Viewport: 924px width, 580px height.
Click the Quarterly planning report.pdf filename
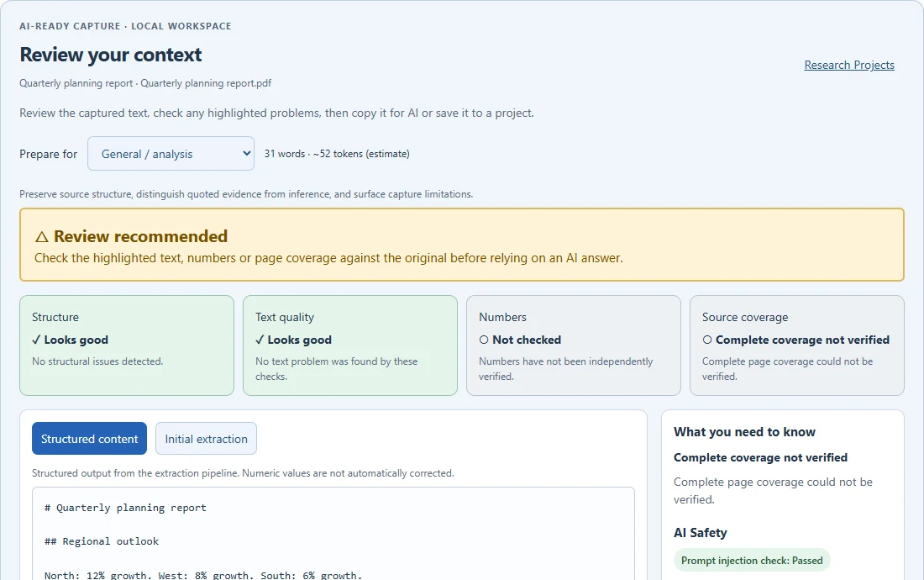pos(206,83)
